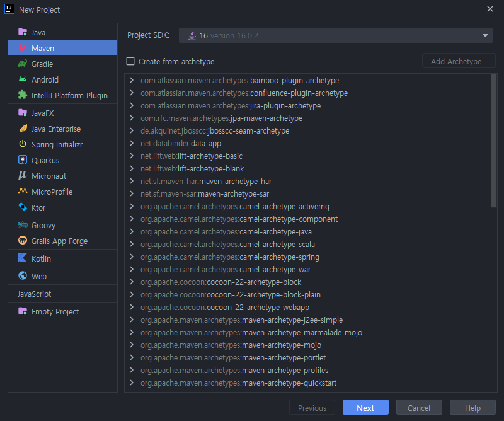Image resolution: width=504 pixels, height=421 pixels.
Task: Click the IntelliJ Platform Plugin puzzle icon
Action: coord(23,95)
